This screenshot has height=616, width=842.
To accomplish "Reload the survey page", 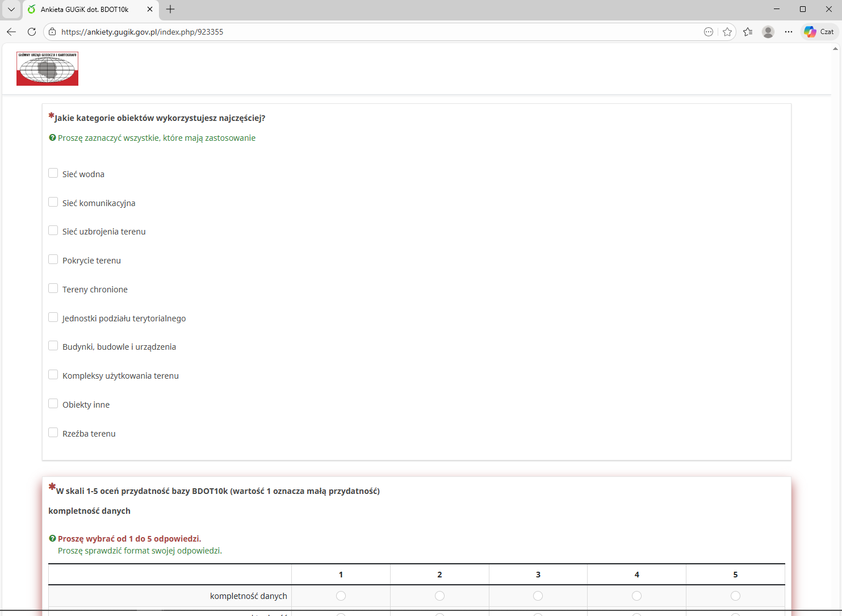I will (x=32, y=32).
